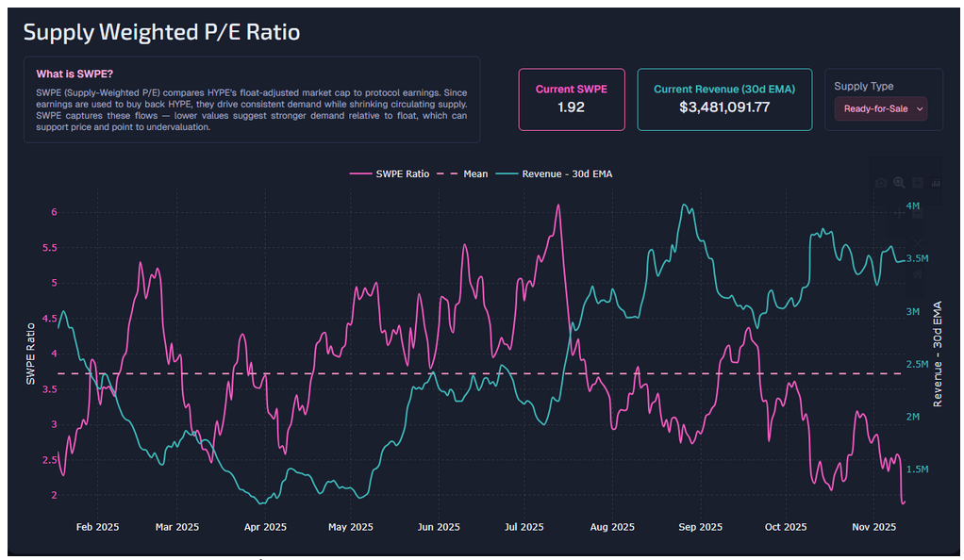Reset chart axes with the home icon
Image resolution: width=964 pixels, height=560 pixels.
click(x=918, y=273)
